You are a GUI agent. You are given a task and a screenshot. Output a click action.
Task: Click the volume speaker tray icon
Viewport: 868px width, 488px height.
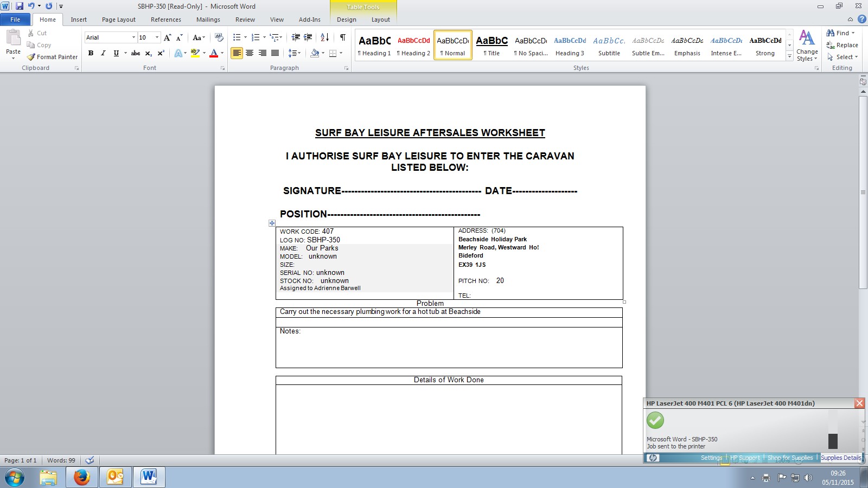pyautogui.click(x=808, y=478)
